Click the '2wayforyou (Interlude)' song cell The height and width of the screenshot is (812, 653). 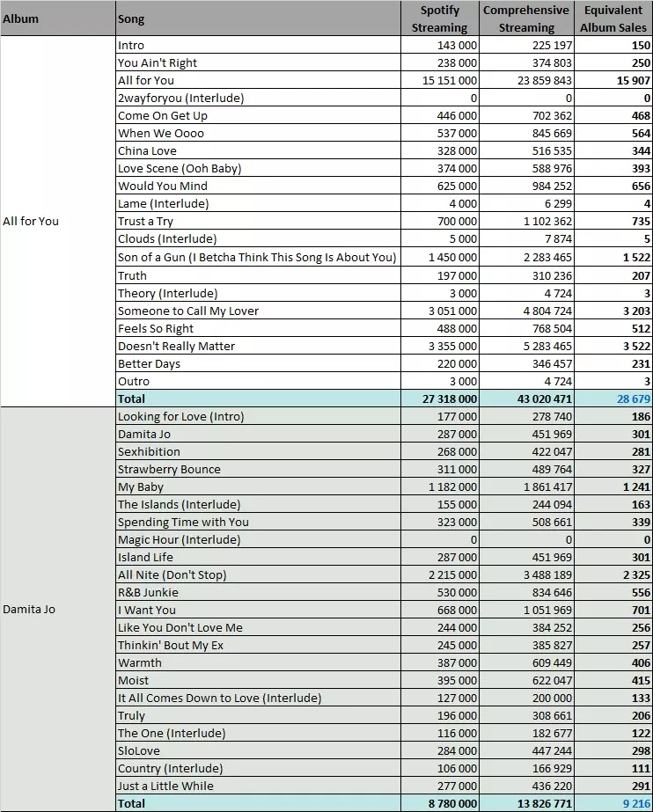click(x=258, y=98)
